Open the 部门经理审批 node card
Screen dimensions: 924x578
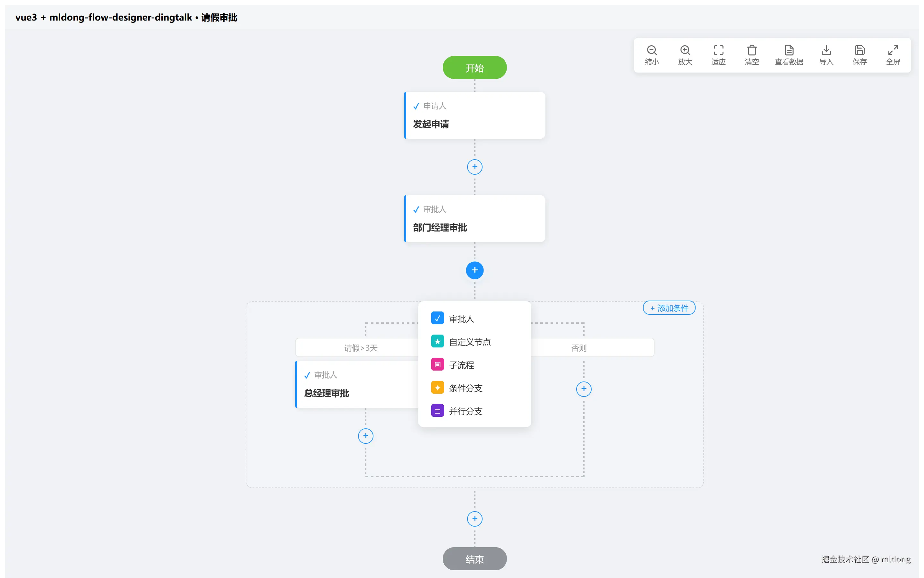point(475,219)
